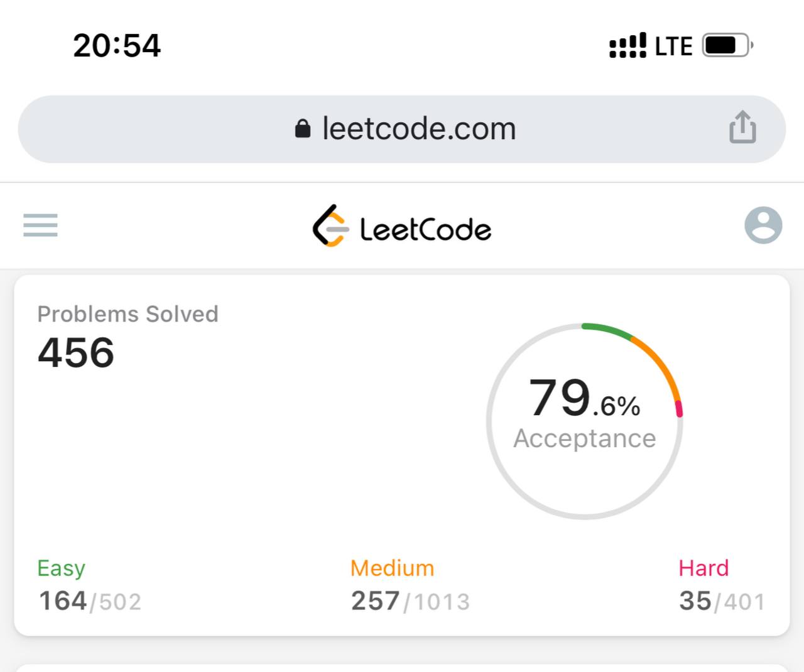
Task: Tap the Problems Solved heading
Action: 128,314
